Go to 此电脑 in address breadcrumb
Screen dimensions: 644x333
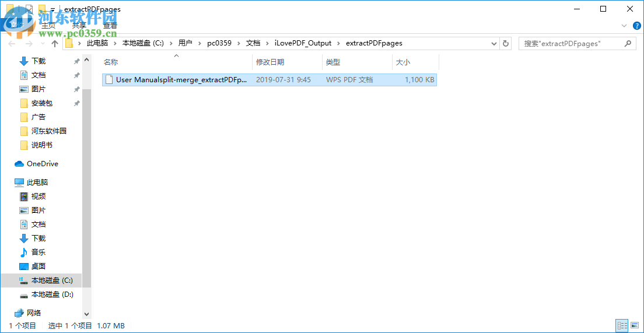pyautogui.click(x=97, y=43)
